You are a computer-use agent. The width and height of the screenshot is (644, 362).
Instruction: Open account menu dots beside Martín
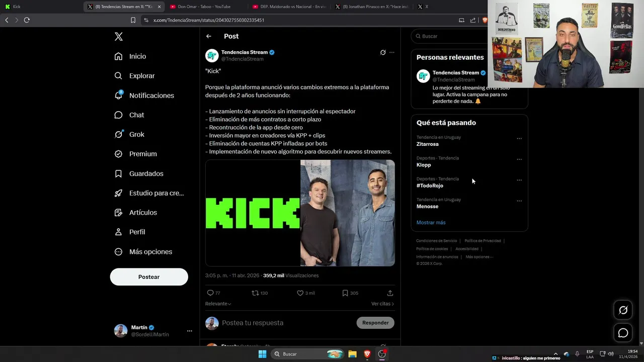[x=190, y=331]
